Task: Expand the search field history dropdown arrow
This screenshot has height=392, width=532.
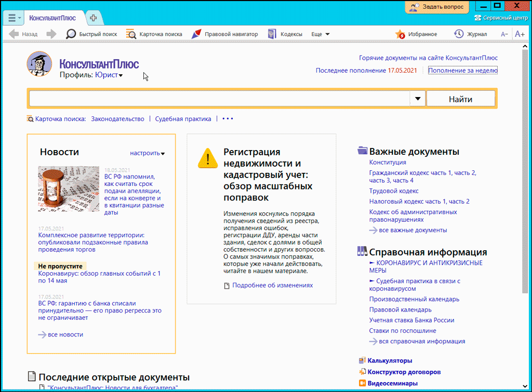Action: [418, 99]
